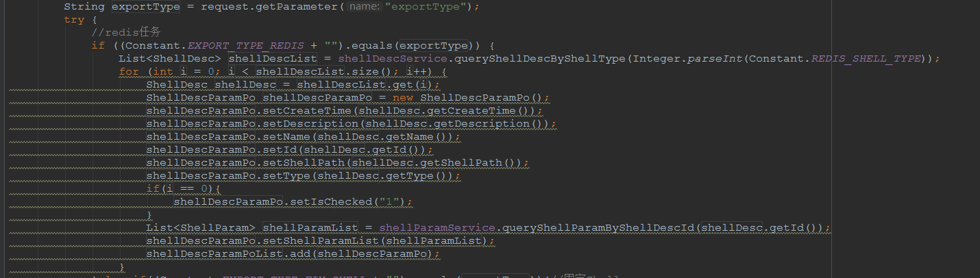The height and width of the screenshot is (278, 980).
Task: Click the shellParamService field reference
Action: (x=437, y=228)
